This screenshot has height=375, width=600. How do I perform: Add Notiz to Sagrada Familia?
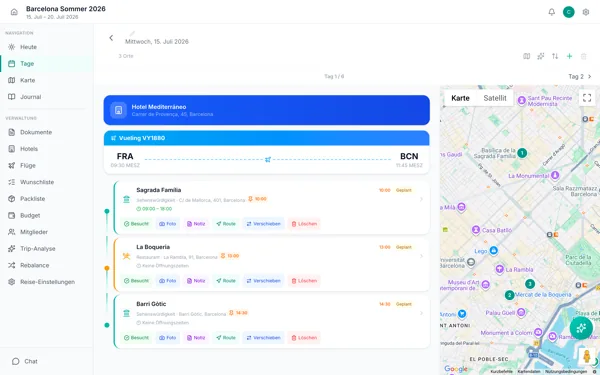pyautogui.click(x=196, y=224)
